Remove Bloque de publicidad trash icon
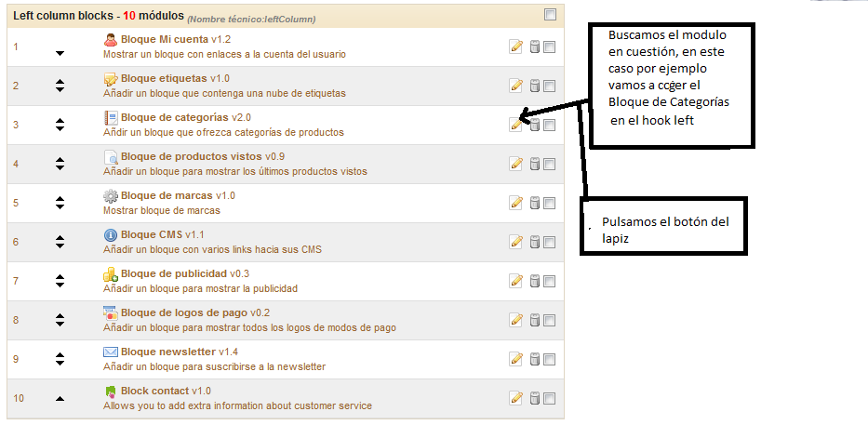868x425 pixels. click(534, 281)
